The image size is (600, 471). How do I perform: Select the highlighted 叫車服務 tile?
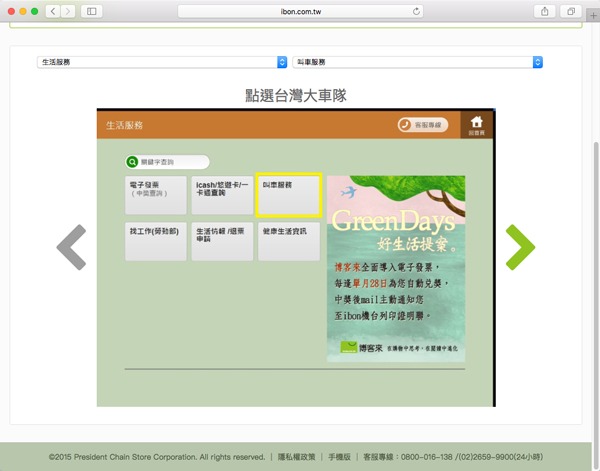(289, 195)
